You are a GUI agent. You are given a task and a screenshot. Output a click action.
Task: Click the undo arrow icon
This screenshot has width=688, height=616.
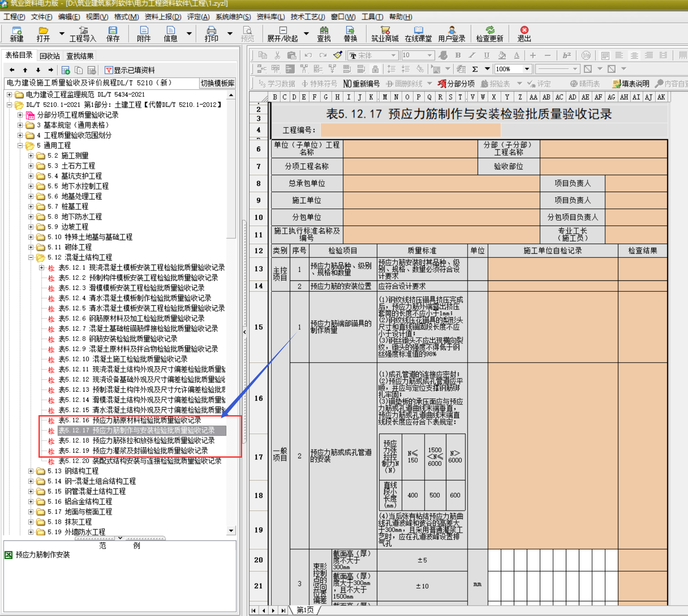(308, 55)
